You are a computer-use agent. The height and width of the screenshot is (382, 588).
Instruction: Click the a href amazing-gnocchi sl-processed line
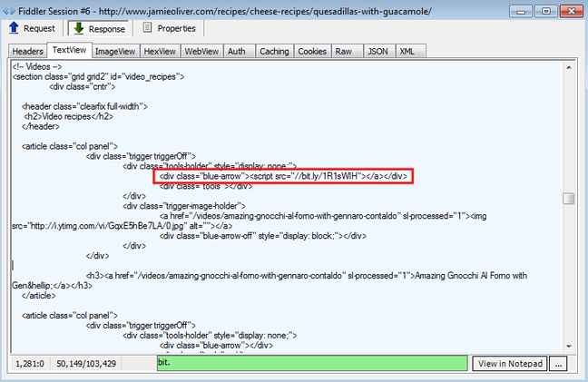click(323, 216)
